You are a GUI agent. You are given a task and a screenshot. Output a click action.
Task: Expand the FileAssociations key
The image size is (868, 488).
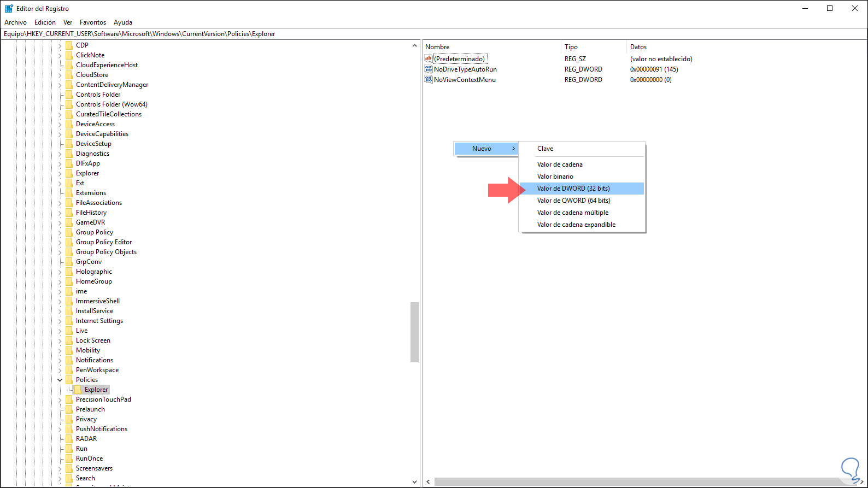(x=60, y=203)
